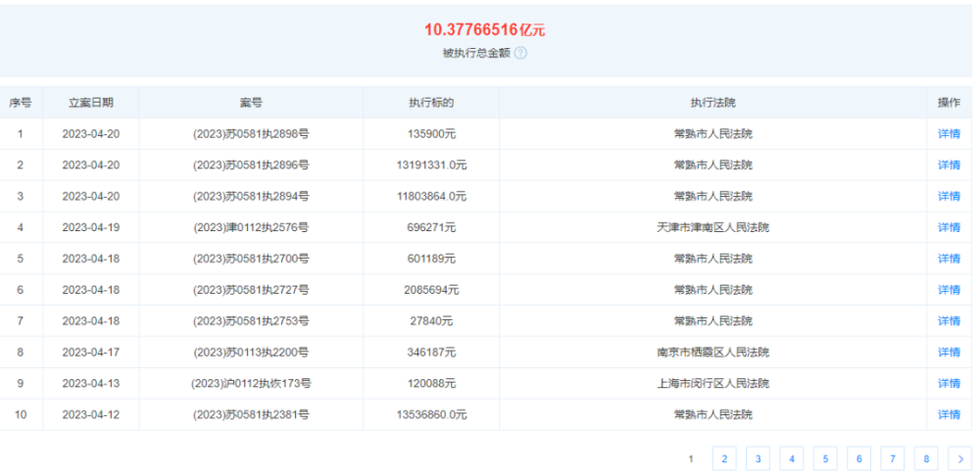
Task: Open 详情 for 南京市栖霞区人民法院 case
Action: 949,353
